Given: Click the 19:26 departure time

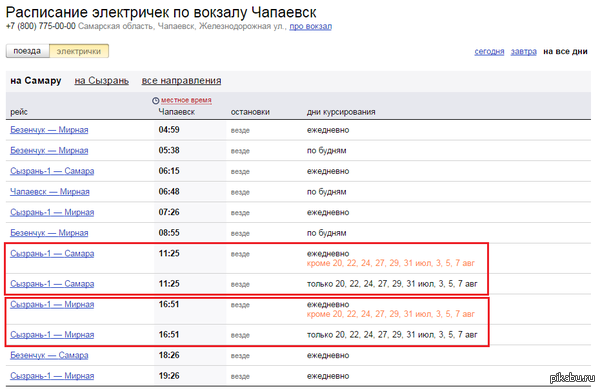Looking at the screenshot, I should coord(169,376).
